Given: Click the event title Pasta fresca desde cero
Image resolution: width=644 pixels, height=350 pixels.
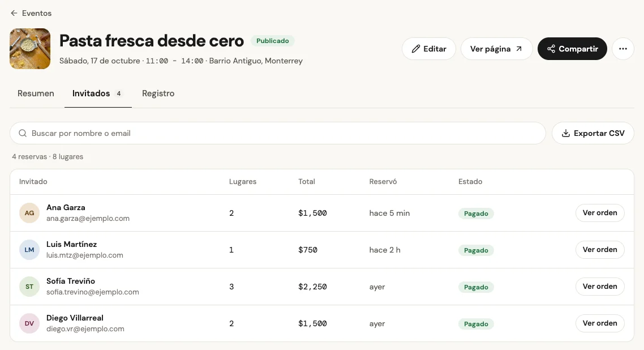Looking at the screenshot, I should click(x=152, y=41).
